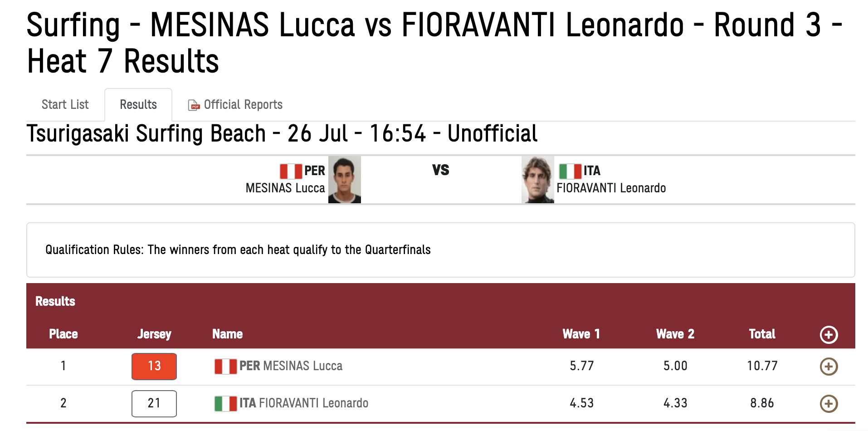868x431 pixels.
Task: Click ITA FIORAVANTI Leonardo in results table
Action: (x=304, y=403)
